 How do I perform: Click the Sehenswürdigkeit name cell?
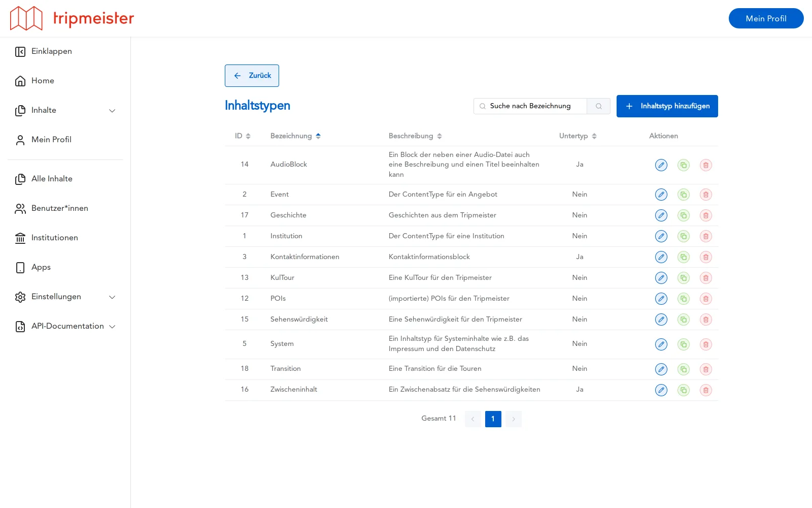point(299,320)
